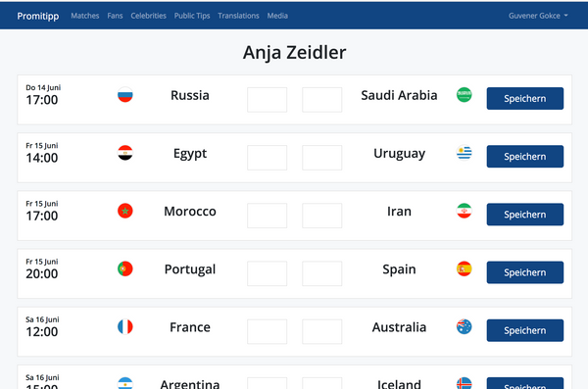The height and width of the screenshot is (389, 588).
Task: Select the France score input field
Action: click(267, 332)
